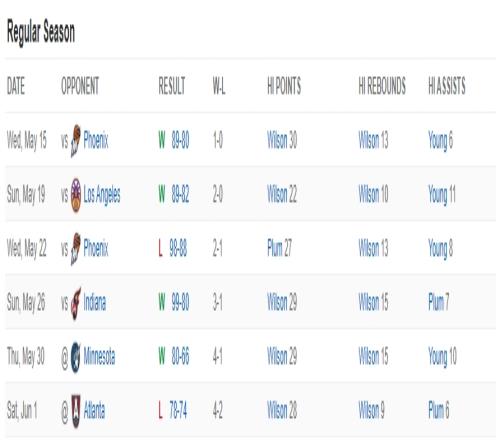Screen dimensions: 500x440
Task: Select Young 11 high assists link
Action: pyautogui.click(x=442, y=195)
